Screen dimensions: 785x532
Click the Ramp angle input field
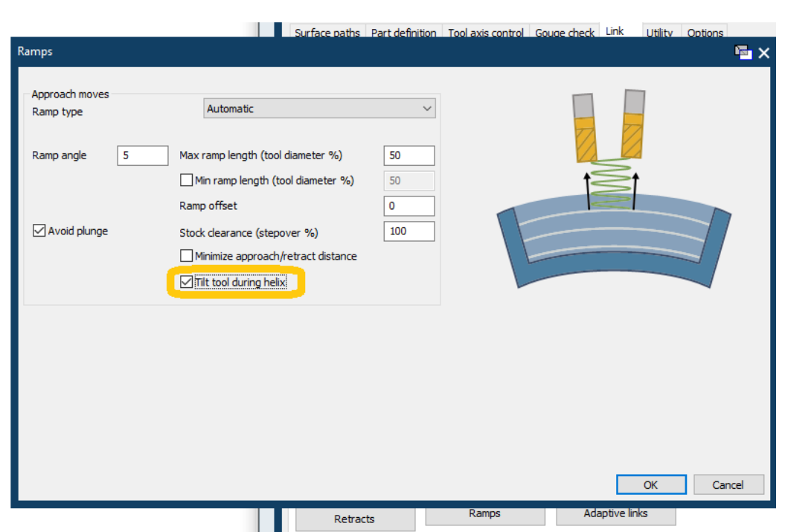pos(143,156)
